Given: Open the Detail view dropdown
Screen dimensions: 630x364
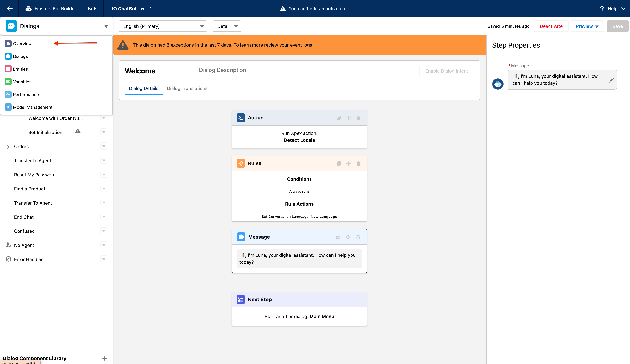Looking at the screenshot, I should (227, 26).
